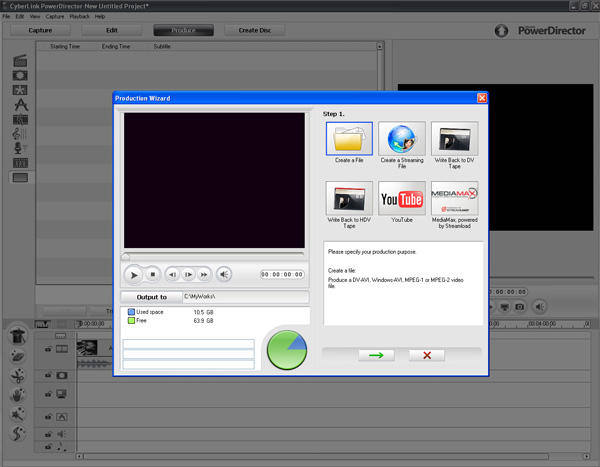The height and width of the screenshot is (467, 600).
Task: Select MediaMax powered by Streamload option
Action: click(454, 198)
